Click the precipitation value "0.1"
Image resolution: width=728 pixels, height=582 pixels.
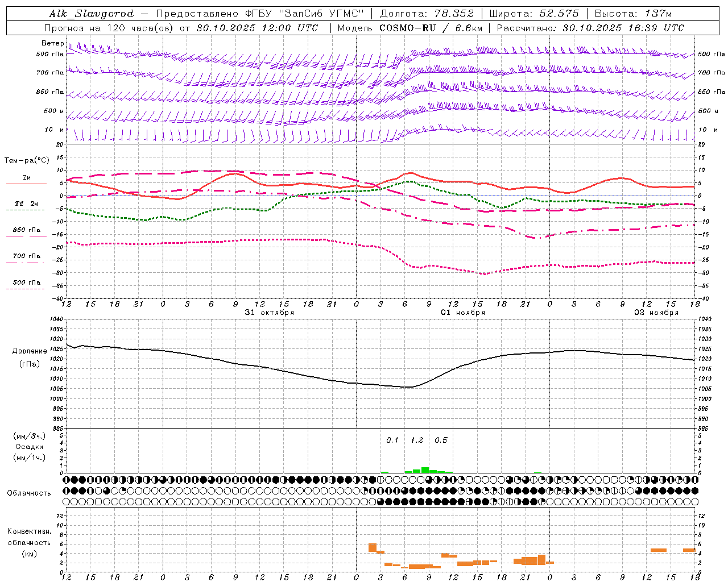392,440
